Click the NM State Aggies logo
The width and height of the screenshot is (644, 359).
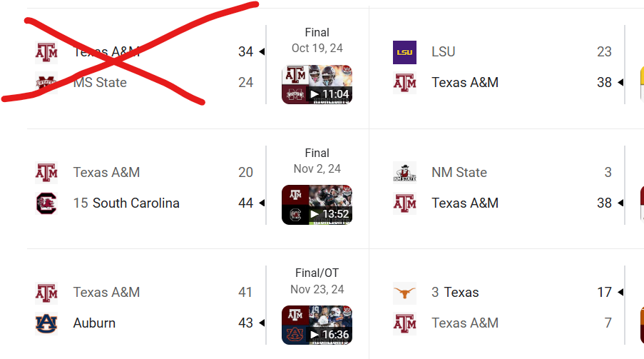(404, 172)
